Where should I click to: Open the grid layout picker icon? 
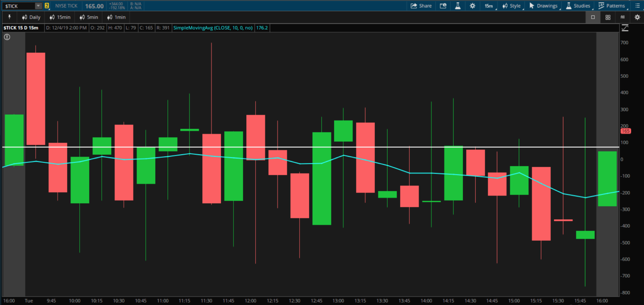(608, 17)
